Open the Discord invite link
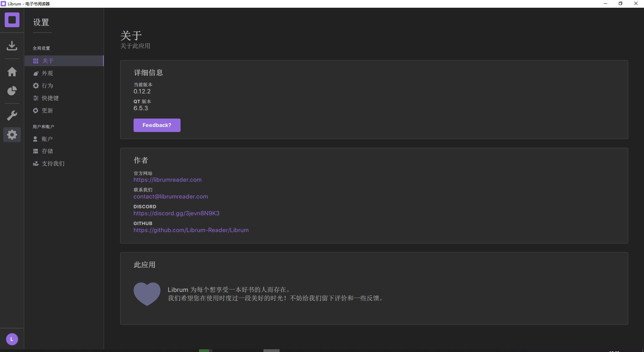This screenshot has width=644, height=352. [176, 213]
